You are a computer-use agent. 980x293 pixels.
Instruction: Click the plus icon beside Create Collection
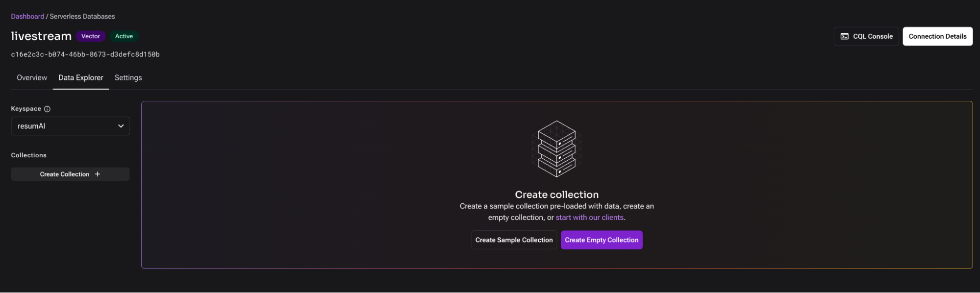(x=98, y=174)
